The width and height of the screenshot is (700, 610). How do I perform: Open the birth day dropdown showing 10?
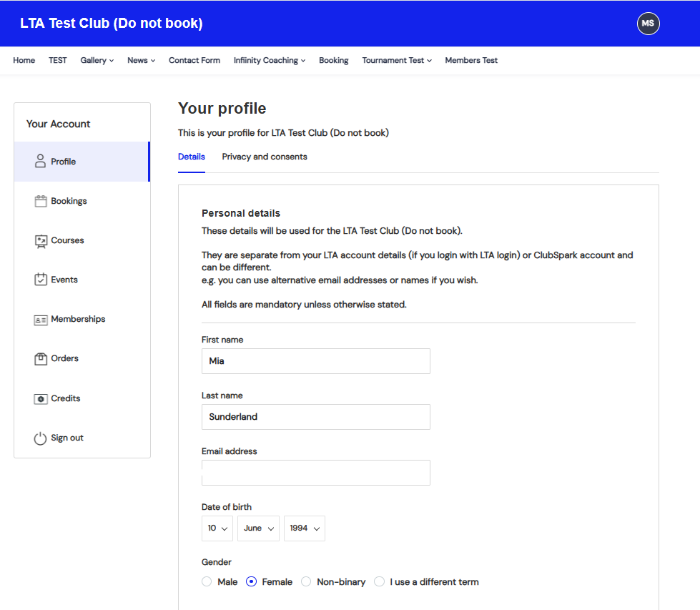click(217, 528)
